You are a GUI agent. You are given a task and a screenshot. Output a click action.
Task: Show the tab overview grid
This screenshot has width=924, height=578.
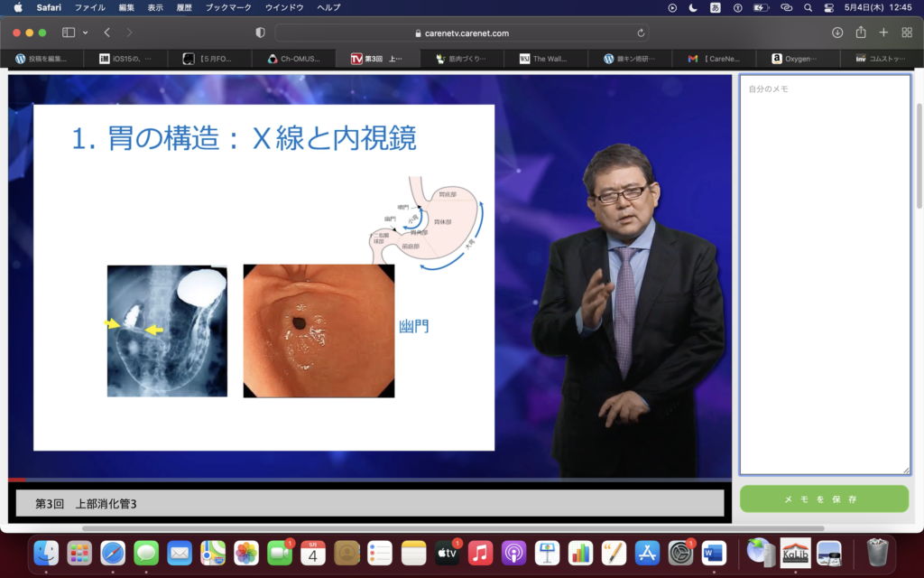pyautogui.click(x=907, y=33)
